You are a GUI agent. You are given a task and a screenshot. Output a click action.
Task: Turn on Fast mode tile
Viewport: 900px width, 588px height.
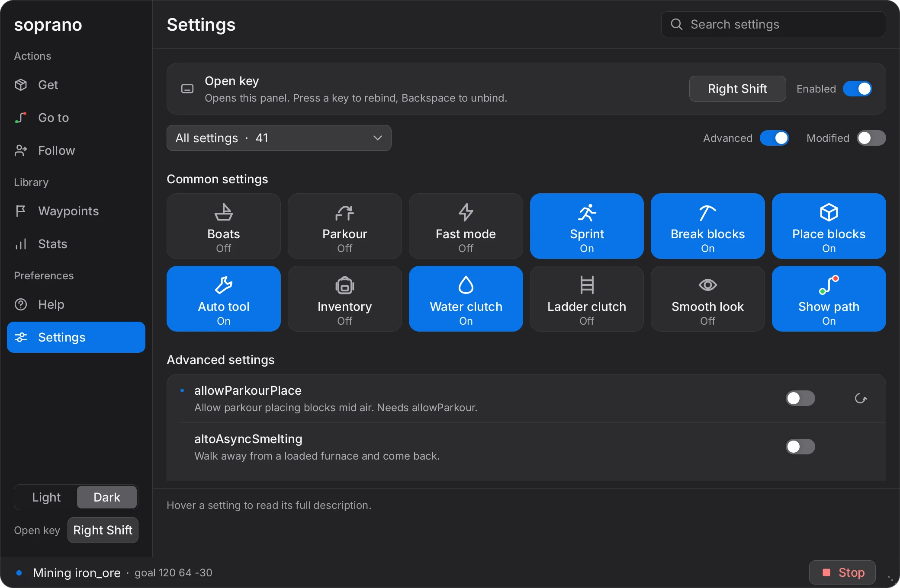[x=466, y=226]
